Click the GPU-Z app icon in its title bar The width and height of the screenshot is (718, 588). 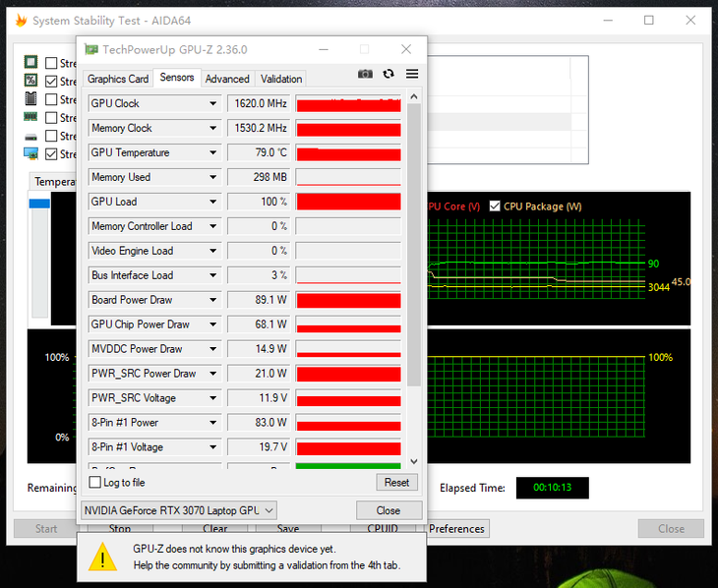click(x=91, y=49)
